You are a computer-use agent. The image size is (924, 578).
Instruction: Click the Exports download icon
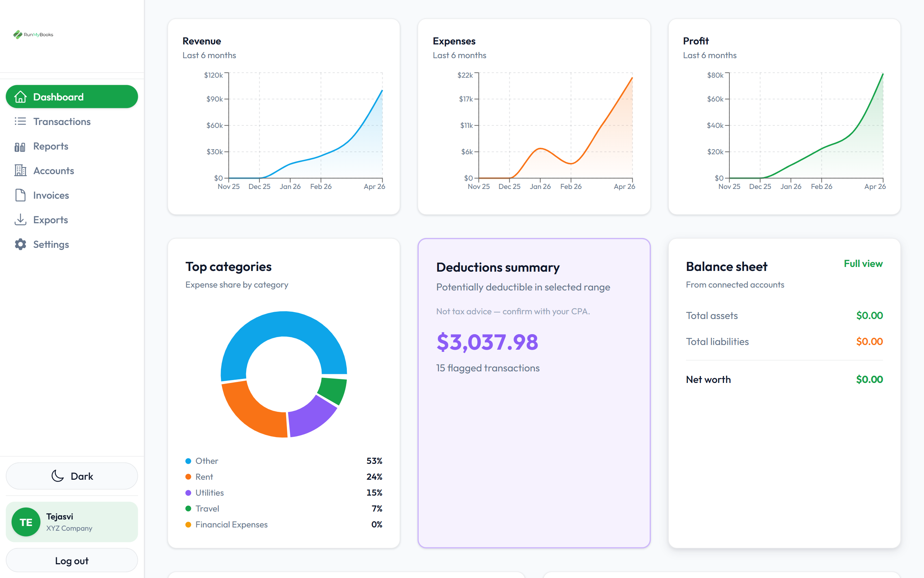pos(20,219)
